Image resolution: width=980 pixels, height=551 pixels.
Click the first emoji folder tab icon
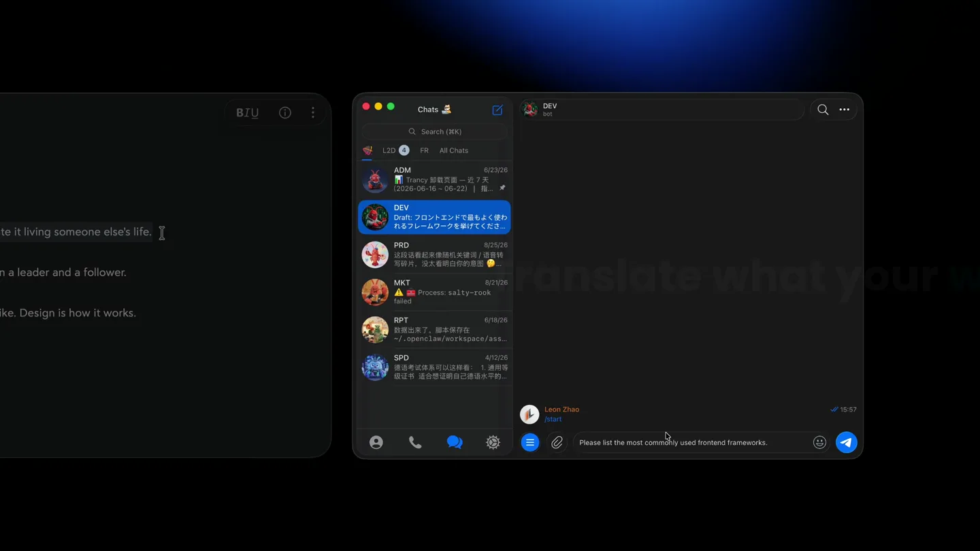pyautogui.click(x=367, y=150)
